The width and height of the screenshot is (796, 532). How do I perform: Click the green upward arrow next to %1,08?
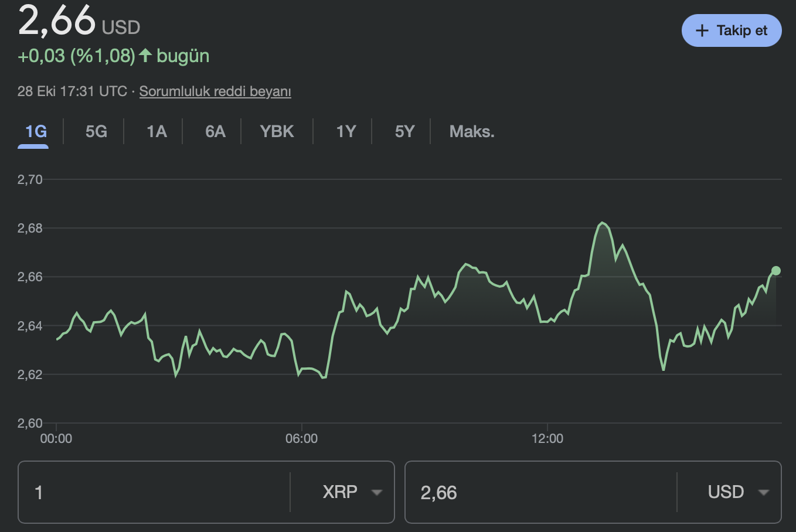click(x=145, y=56)
